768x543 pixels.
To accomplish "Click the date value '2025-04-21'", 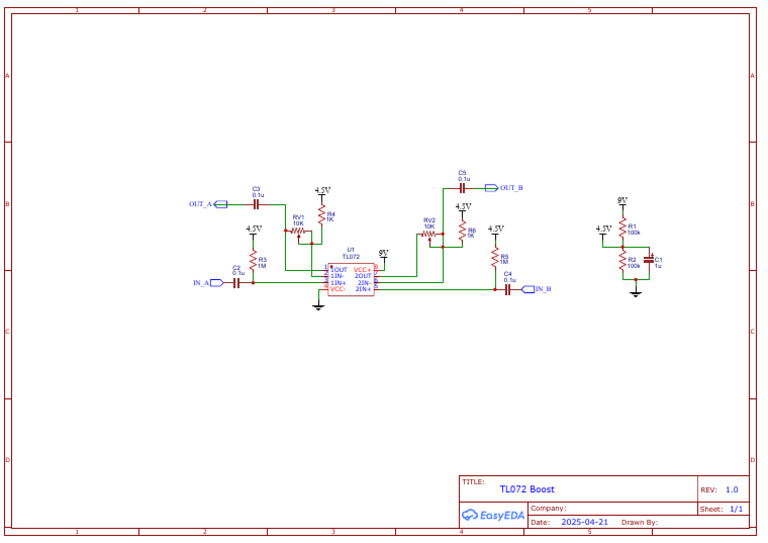I will pos(584,522).
